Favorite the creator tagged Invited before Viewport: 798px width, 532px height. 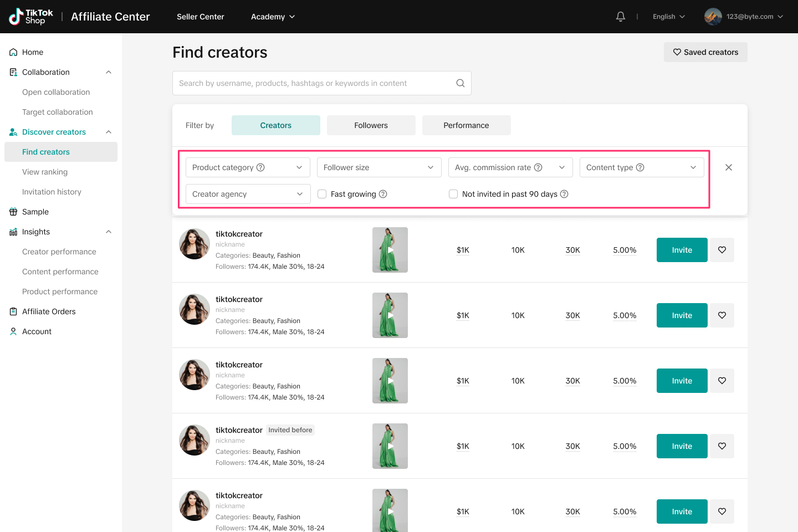[722, 446]
